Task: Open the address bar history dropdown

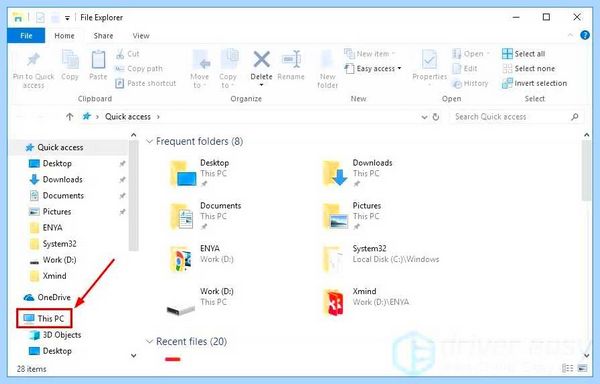Action: click(x=424, y=117)
